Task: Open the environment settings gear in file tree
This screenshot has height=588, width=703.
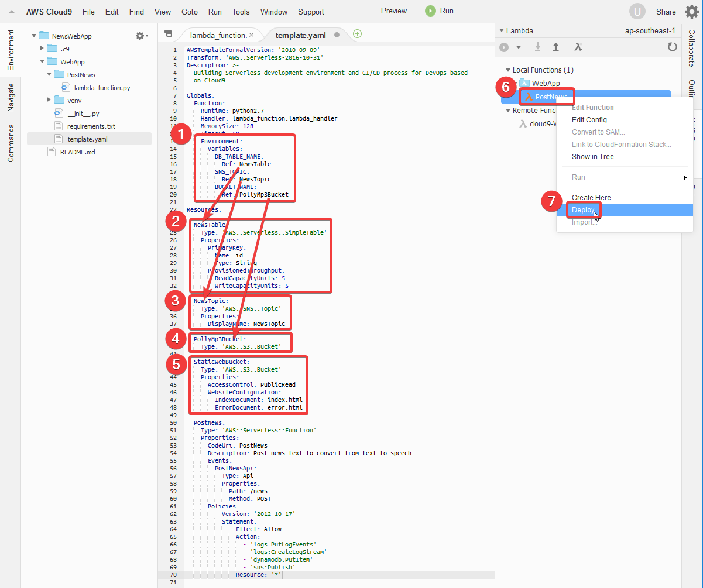Action: coord(141,36)
